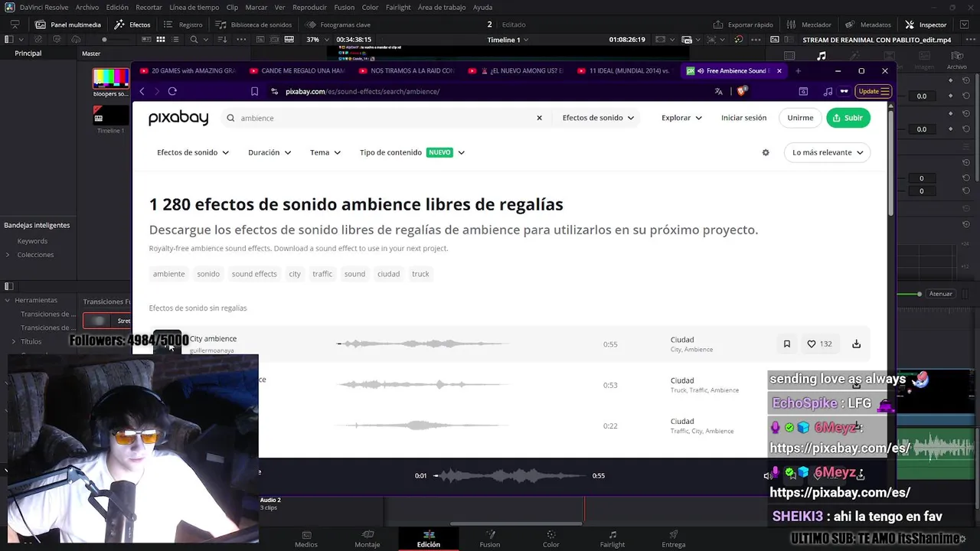
Task: Expand the Efectos de sonido filter dropdown
Action: [193, 152]
